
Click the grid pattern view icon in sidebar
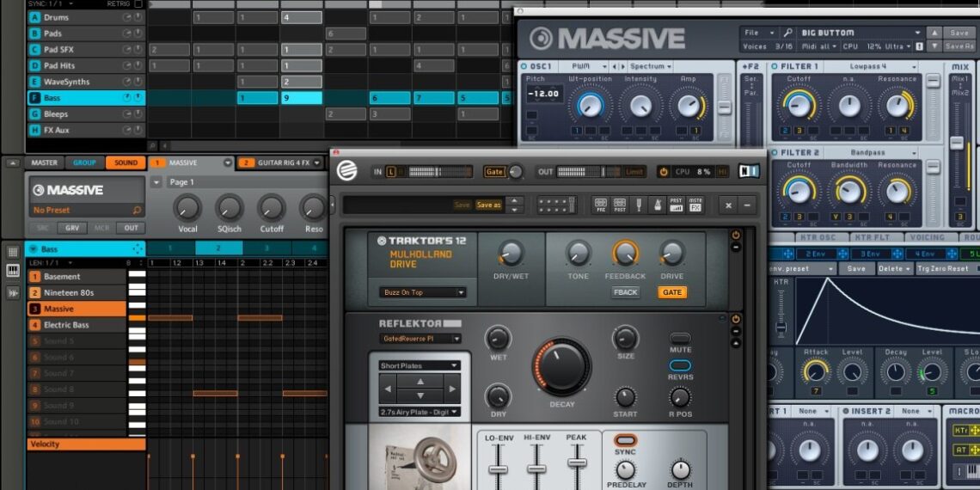click(13, 252)
